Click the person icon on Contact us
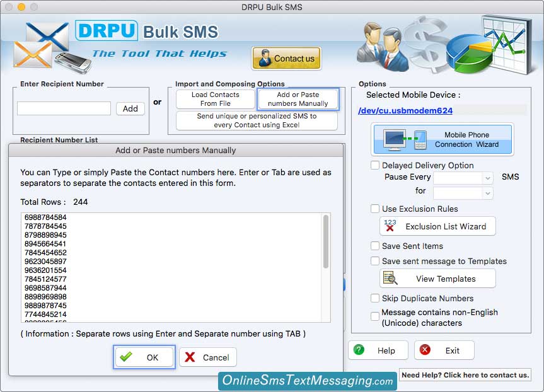The height and width of the screenshot is (392, 544). point(265,58)
